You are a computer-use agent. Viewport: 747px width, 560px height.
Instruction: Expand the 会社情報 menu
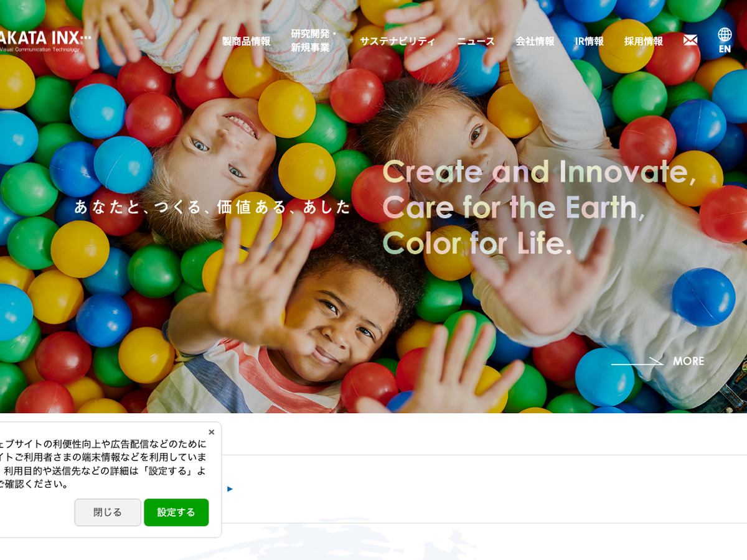[x=535, y=41]
